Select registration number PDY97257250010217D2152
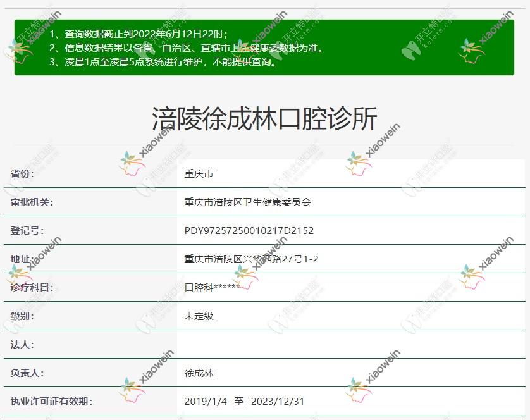 tap(249, 231)
